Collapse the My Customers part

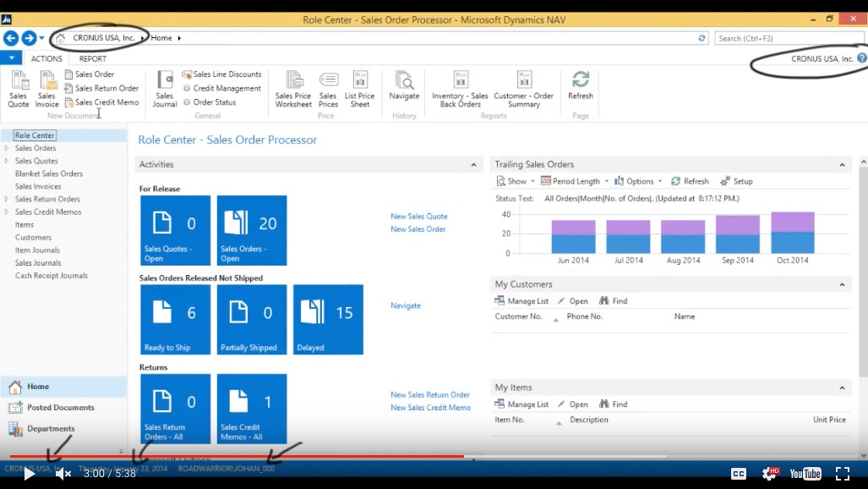point(842,284)
